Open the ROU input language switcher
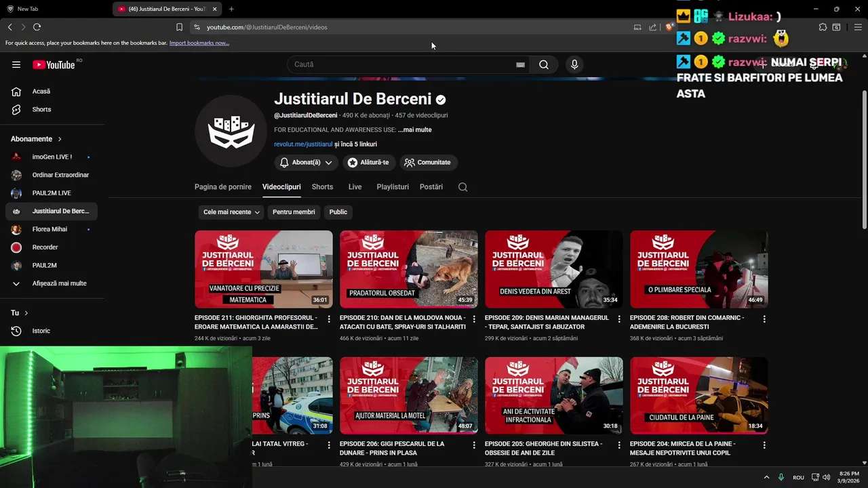 click(x=798, y=477)
